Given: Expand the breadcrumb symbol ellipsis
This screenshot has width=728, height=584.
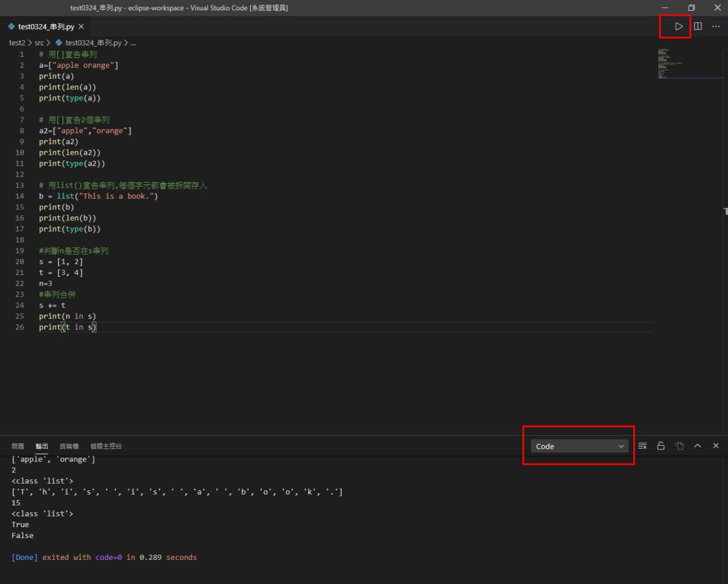Looking at the screenshot, I should tap(133, 43).
